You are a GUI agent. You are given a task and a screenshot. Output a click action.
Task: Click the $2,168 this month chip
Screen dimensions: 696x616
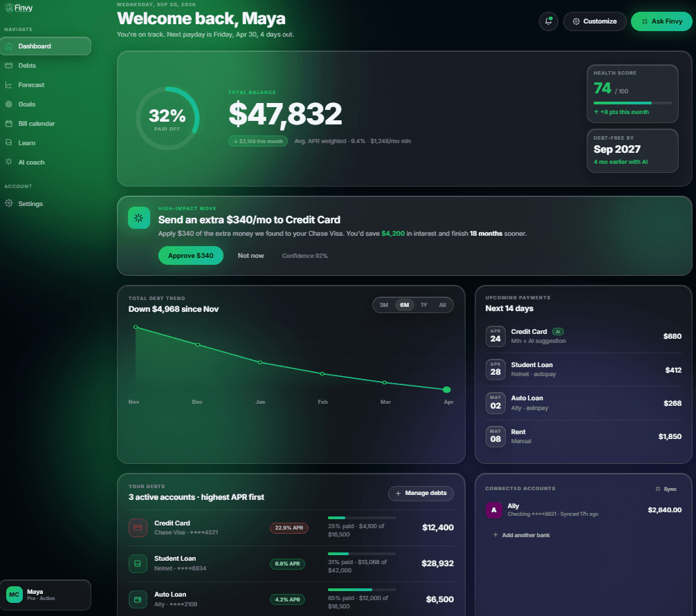pyautogui.click(x=258, y=141)
